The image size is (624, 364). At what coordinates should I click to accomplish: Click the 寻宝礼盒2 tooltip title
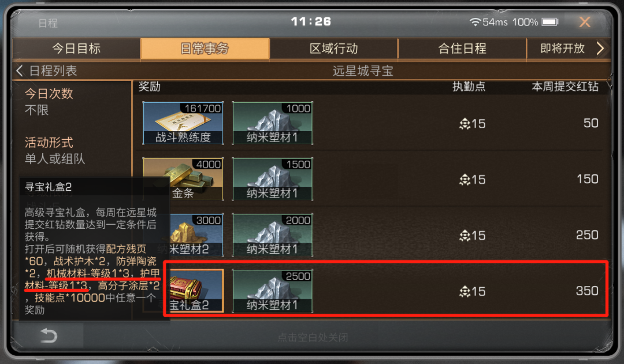(48, 187)
